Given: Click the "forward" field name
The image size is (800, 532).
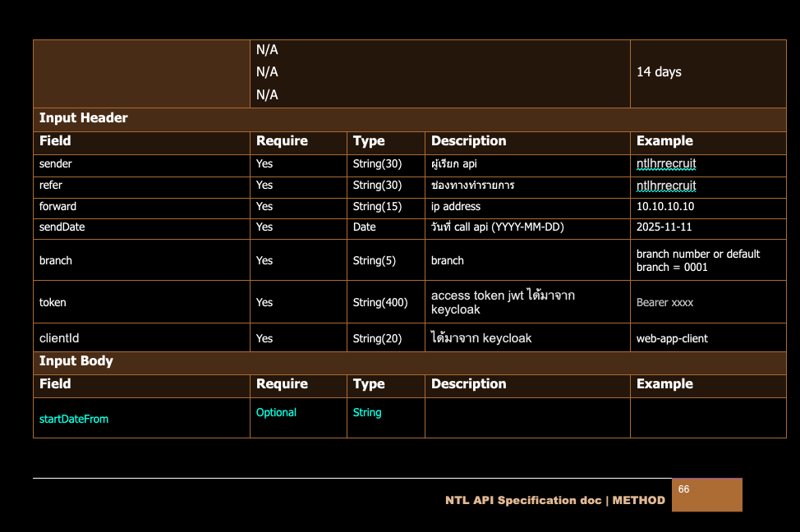Looking at the screenshot, I should coord(57,207).
